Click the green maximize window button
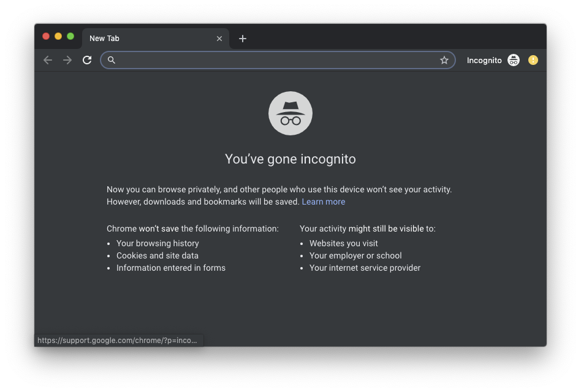 70,36
